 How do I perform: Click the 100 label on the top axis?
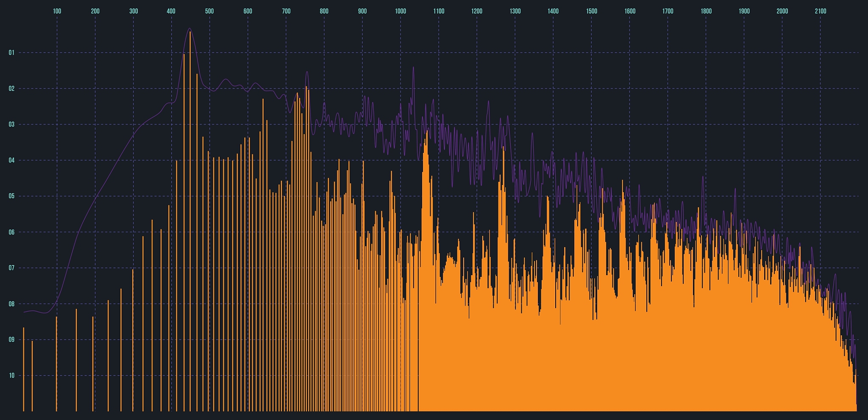(57, 11)
